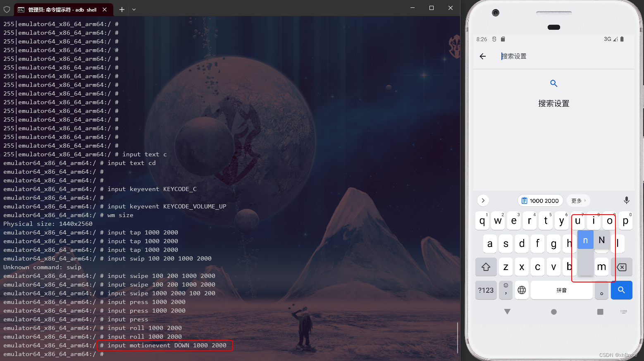Paste clipboard suggestion 1000 2000
This screenshot has height=361, width=644.
(540, 201)
